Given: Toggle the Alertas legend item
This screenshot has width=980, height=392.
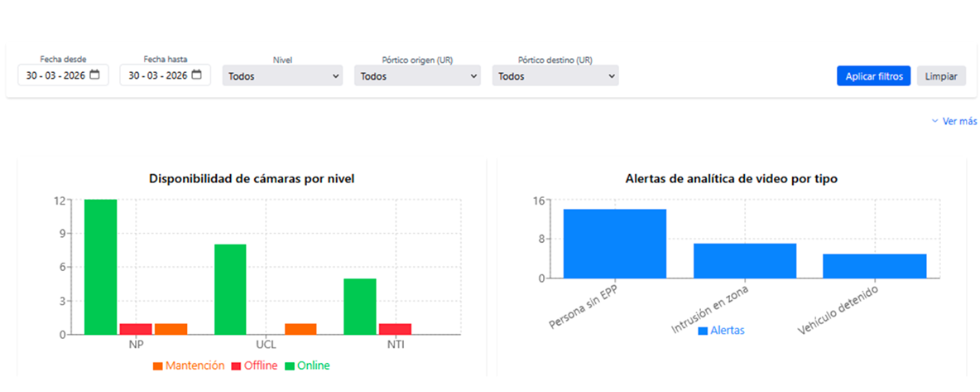Looking at the screenshot, I should click(721, 331).
